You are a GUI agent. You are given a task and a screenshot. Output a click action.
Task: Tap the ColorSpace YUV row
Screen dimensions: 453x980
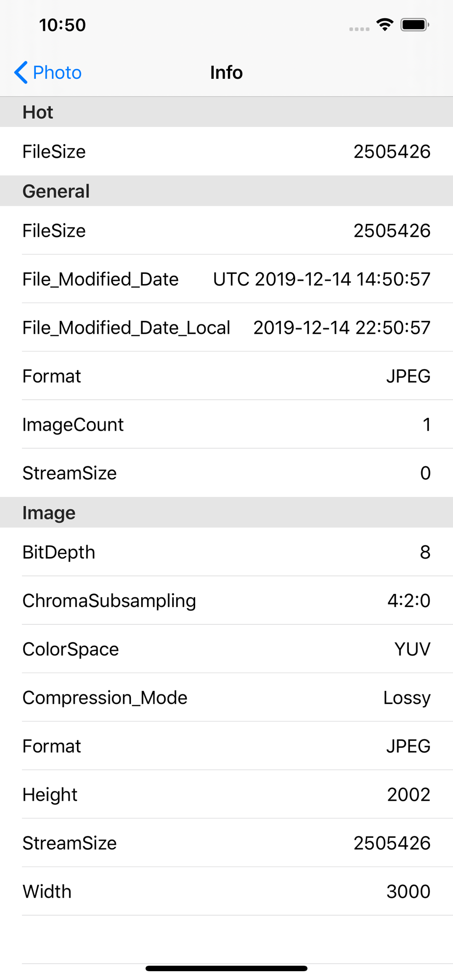click(x=226, y=649)
